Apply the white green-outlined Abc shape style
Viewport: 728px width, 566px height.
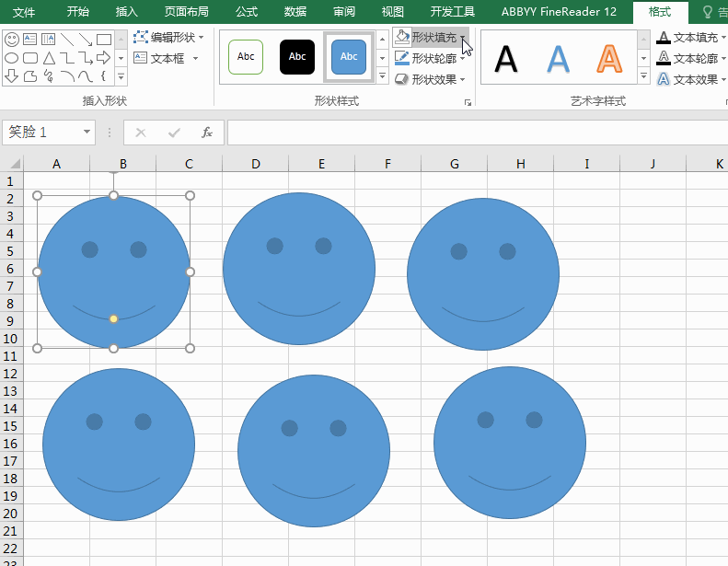tap(246, 57)
